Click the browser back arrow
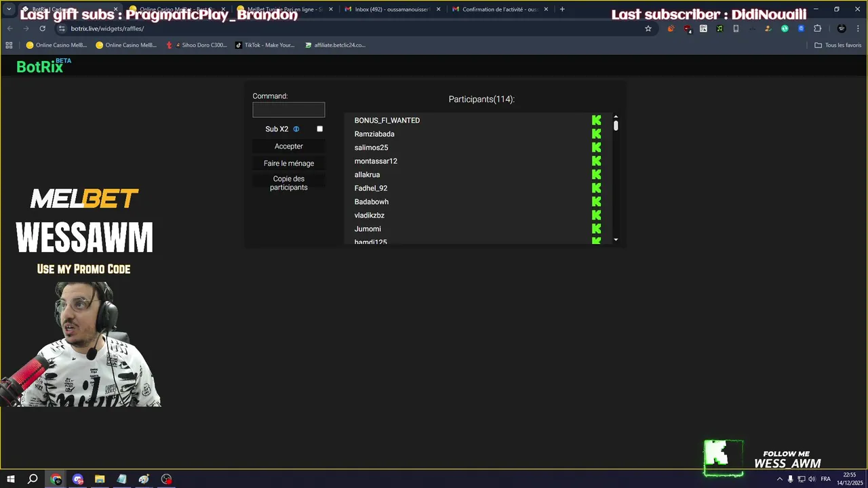 tap(9, 28)
